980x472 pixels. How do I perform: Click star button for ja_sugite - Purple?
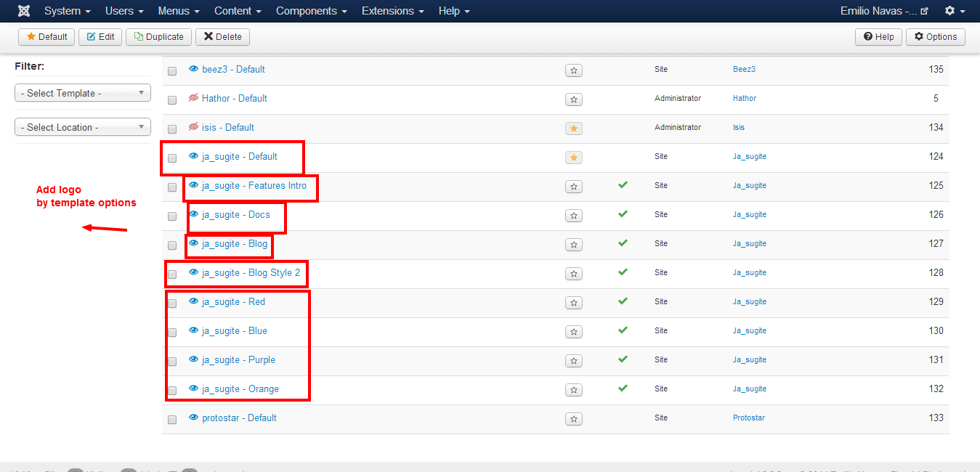(574, 361)
